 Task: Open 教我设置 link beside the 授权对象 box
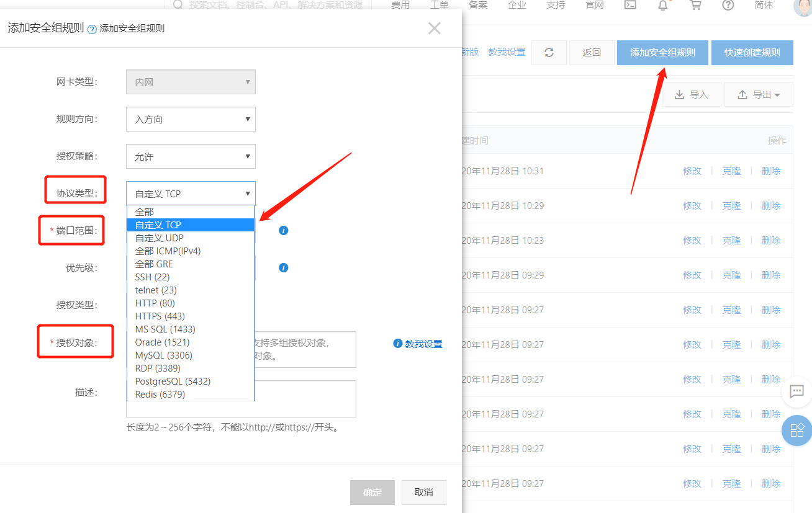coord(423,344)
